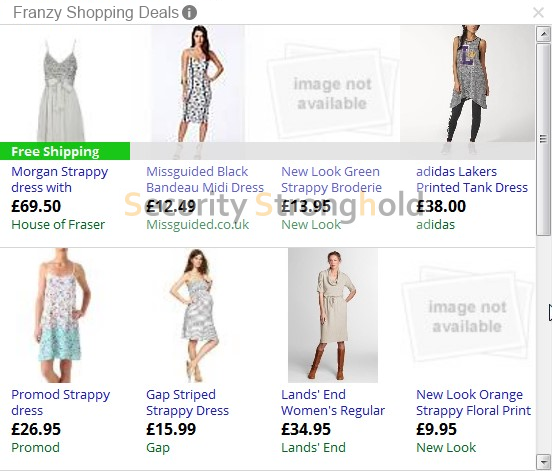This screenshot has width=552, height=471.
Task: Open adidas Lakers Printed Tank Dress link
Action: (x=472, y=180)
